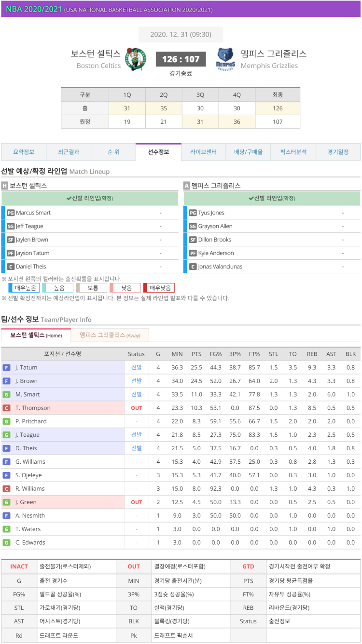Viewport: 362px width, 644px height.
Task: Click the 매우높음 legend color box
Action: coord(24,288)
